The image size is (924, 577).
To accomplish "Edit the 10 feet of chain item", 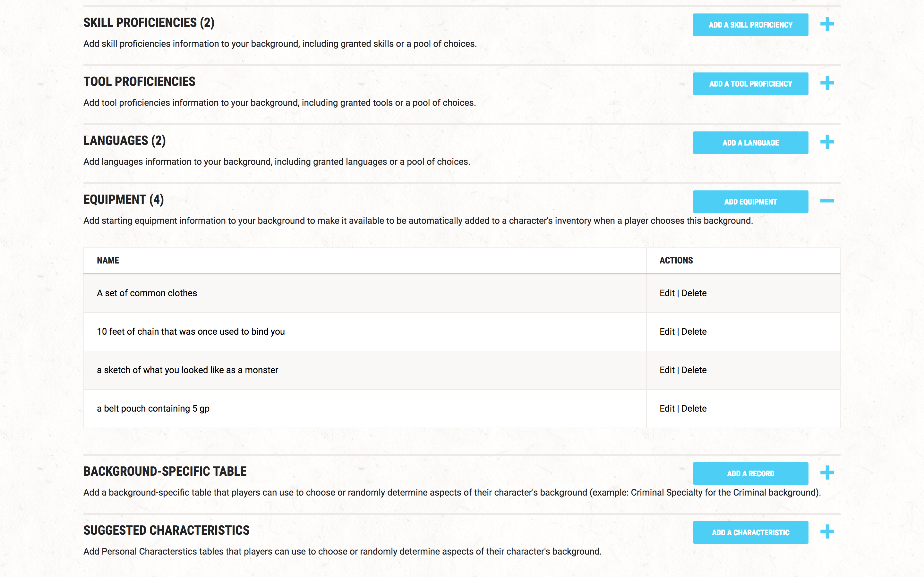I will click(x=667, y=332).
